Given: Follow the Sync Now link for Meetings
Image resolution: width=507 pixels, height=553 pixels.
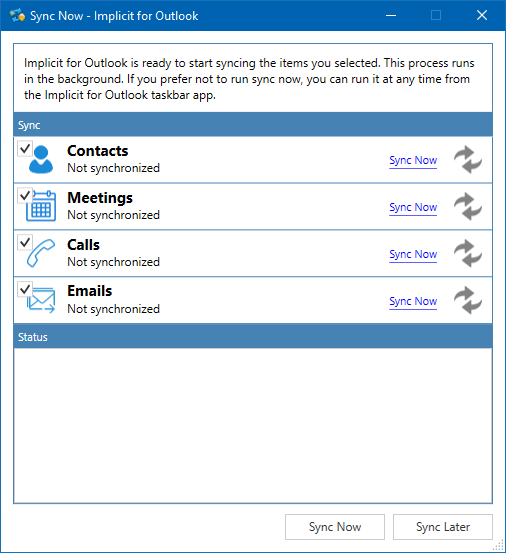Looking at the screenshot, I should click(413, 207).
